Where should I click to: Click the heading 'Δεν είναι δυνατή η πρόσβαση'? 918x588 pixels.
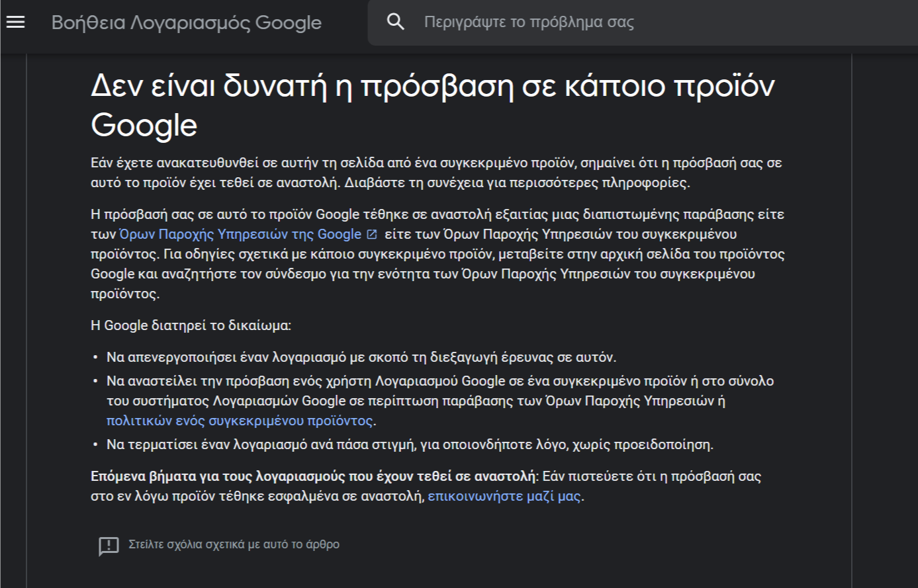(x=432, y=105)
